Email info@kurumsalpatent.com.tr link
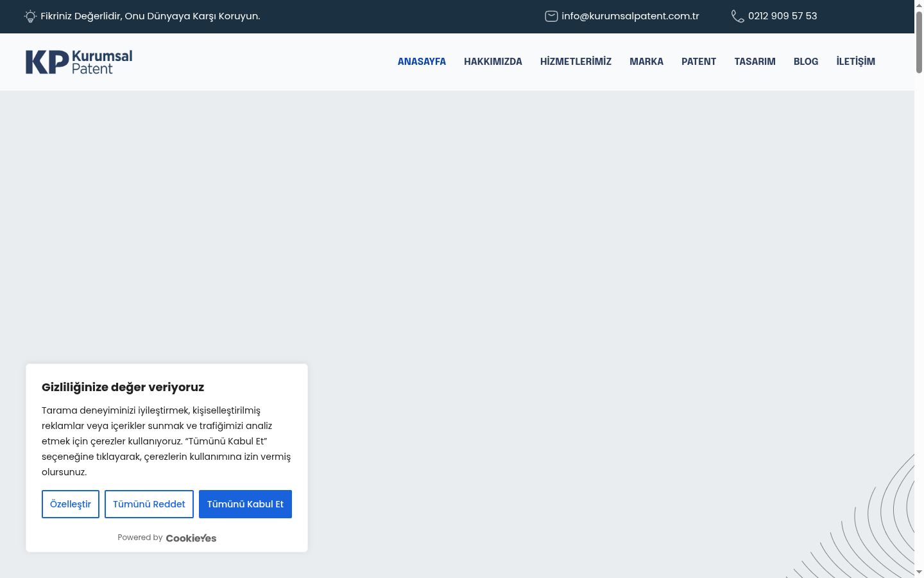The image size is (924, 578). pos(630,16)
